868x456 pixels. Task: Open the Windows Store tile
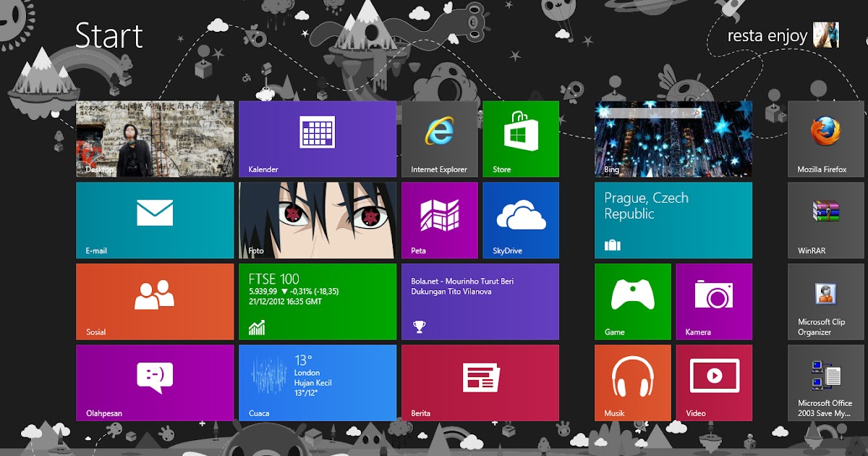point(521,139)
